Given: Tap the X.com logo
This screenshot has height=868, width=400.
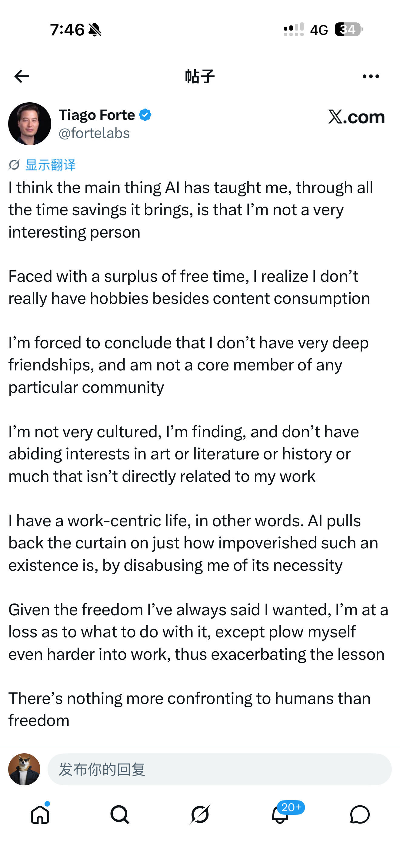Looking at the screenshot, I should point(356,117).
